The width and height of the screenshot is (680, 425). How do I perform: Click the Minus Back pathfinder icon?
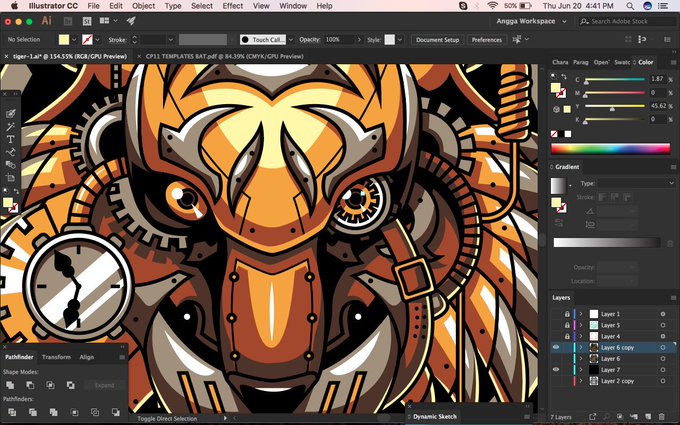coord(116,412)
